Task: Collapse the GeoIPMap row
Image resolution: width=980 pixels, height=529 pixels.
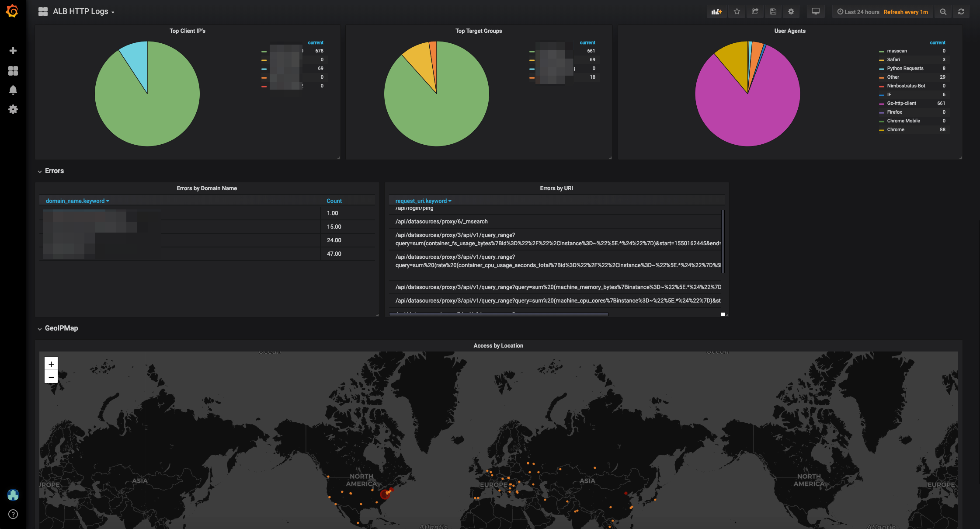Action: pyautogui.click(x=61, y=328)
